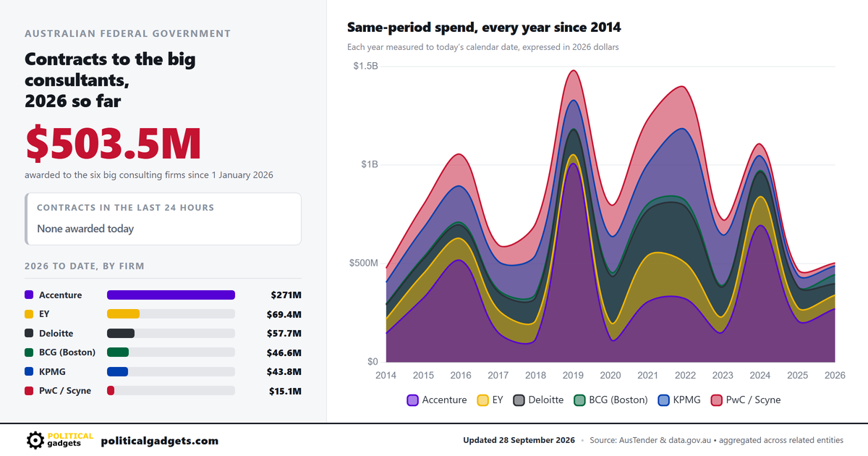Click the red PwC / Scyne swatch in firm list

point(29,391)
